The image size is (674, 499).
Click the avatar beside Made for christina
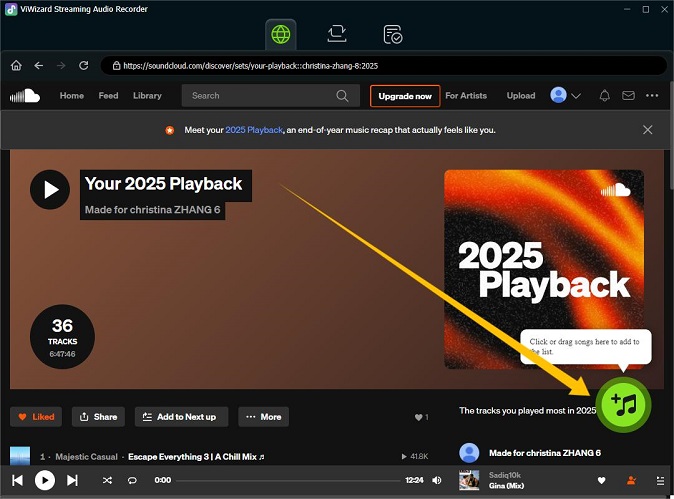[x=469, y=453]
